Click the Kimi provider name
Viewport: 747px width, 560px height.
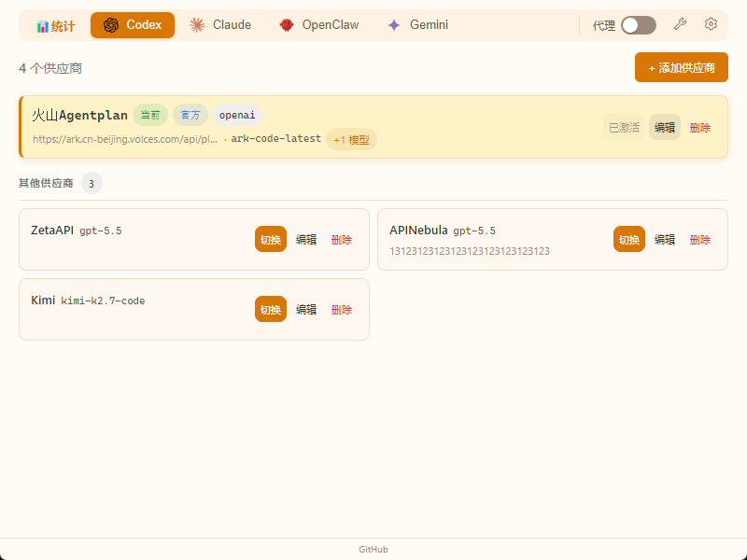coord(43,300)
